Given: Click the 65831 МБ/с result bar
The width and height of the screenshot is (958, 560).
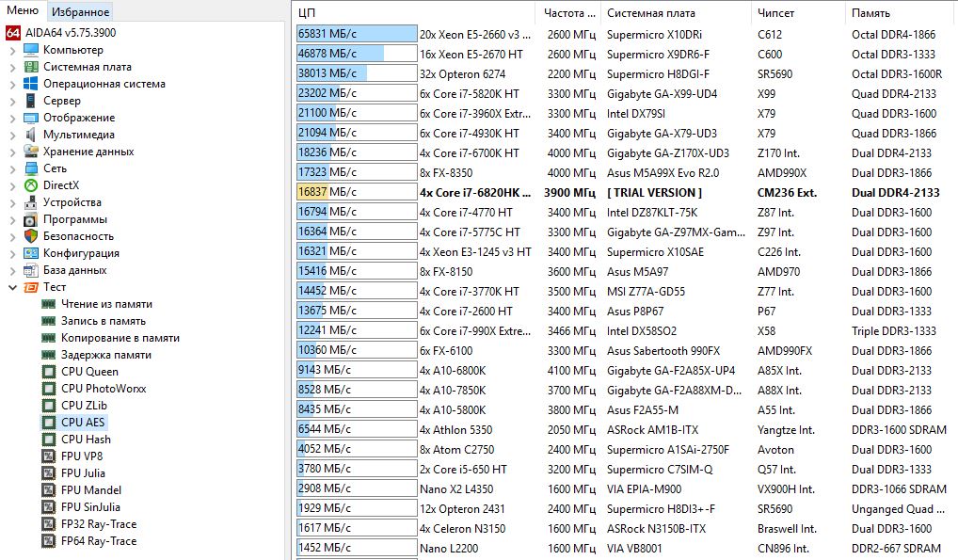Looking at the screenshot, I should point(357,34).
